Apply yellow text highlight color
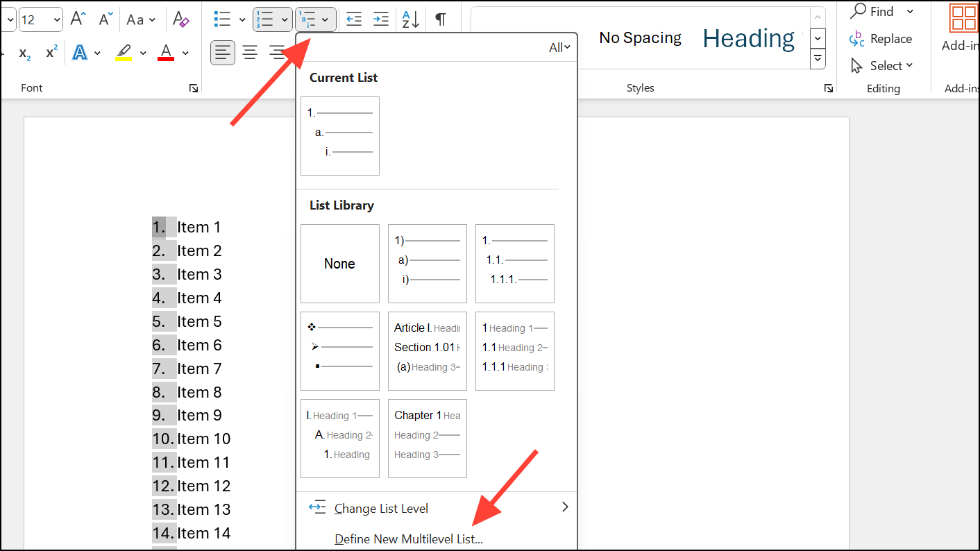This screenshot has width=980, height=551. [x=124, y=53]
